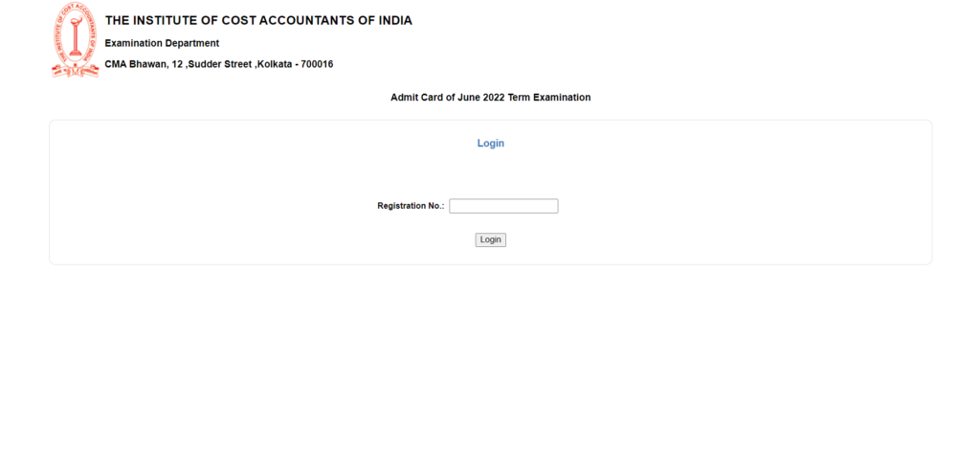Click the "Registration No.:" field label
The image size is (980, 476).
(411, 206)
